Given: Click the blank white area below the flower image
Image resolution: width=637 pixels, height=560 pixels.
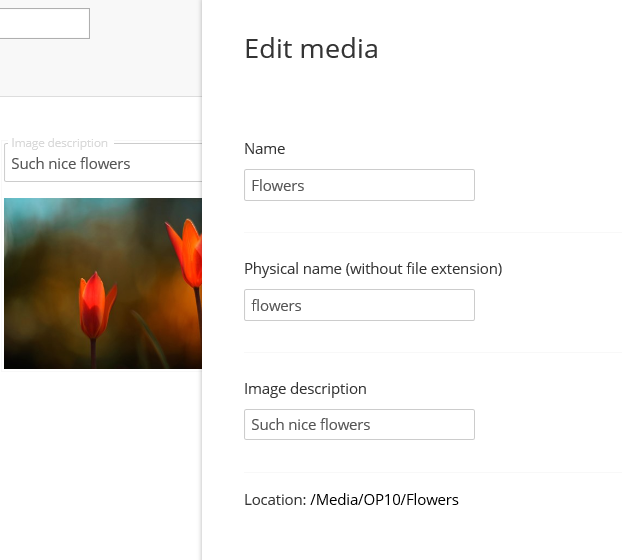Looking at the screenshot, I should (102, 463).
